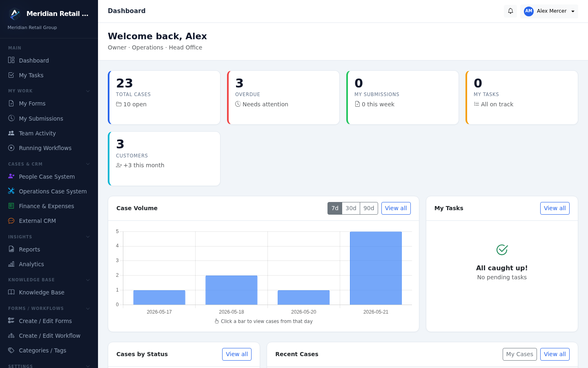Collapse the KNOWLEDGE BASE section
The height and width of the screenshot is (368, 588).
tap(88, 280)
